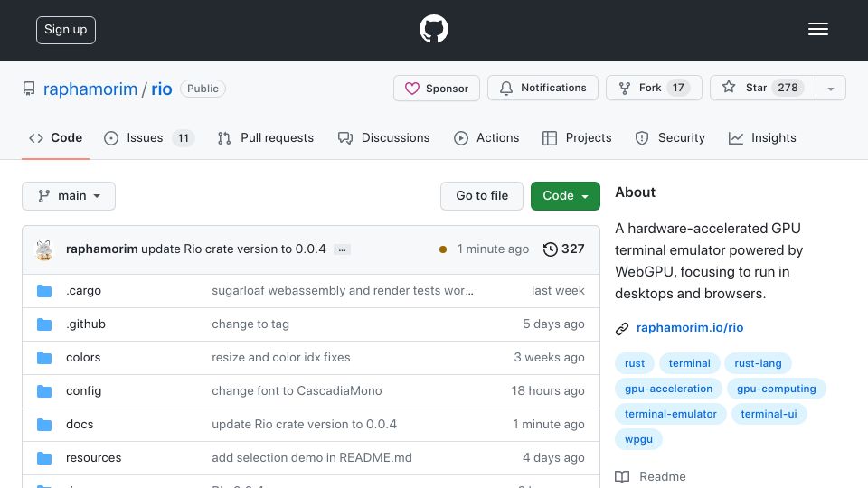Click the pending status dot for latest commit
Screen dimensions: 868x488
pos(443,249)
